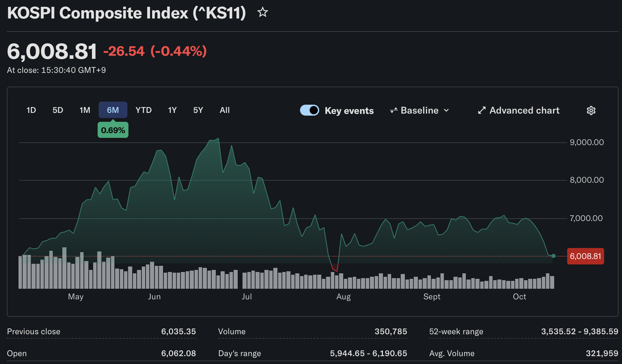622x364 pixels.
Task: Click the Avg. Volume label
Action: [x=452, y=353]
